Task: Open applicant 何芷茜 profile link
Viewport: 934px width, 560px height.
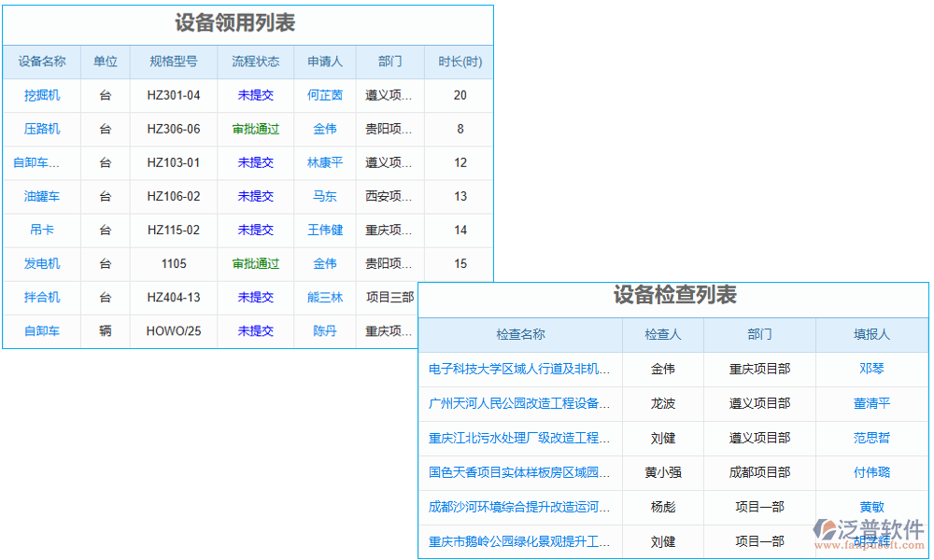Action: pos(324,94)
